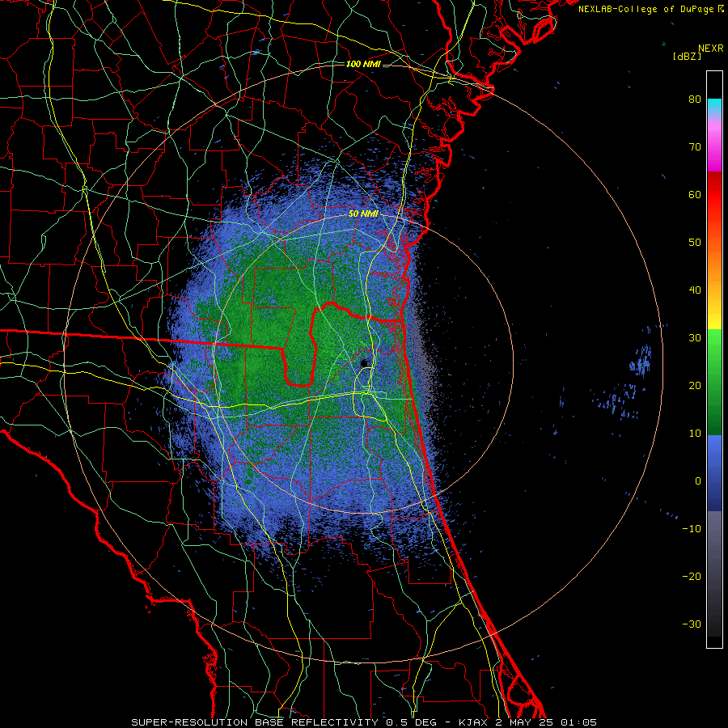
Task: Click the -10 dBZ scale label
Action: [x=692, y=529]
